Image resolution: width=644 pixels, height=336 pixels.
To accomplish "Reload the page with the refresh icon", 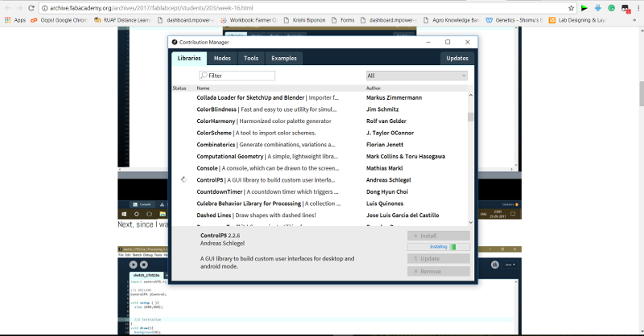I will click(x=31, y=8).
